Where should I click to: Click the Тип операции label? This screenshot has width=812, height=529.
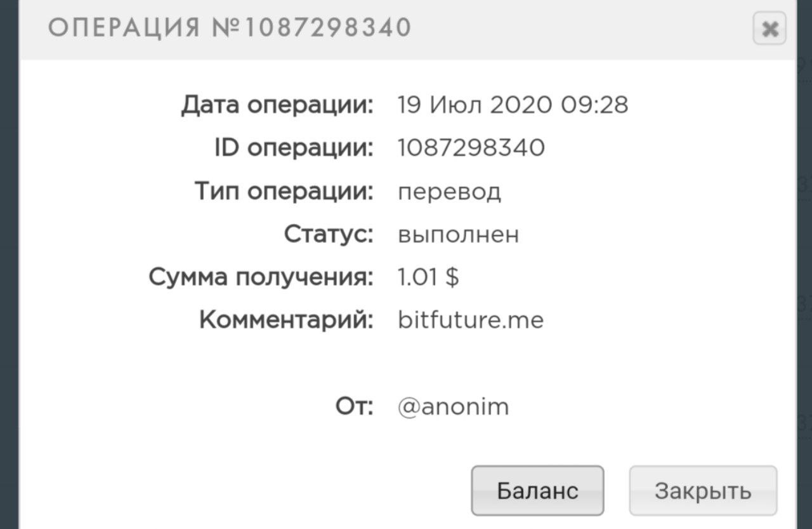point(284,191)
